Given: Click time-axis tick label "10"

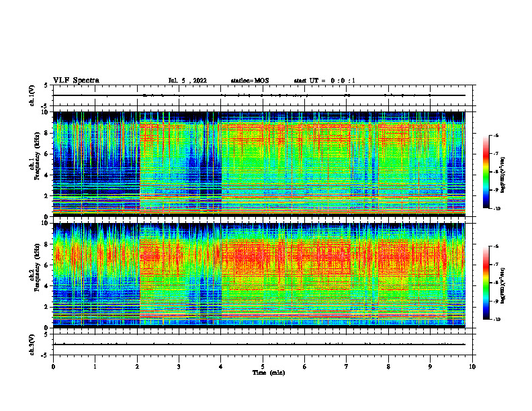Looking at the screenshot, I should pyautogui.click(x=472, y=367).
